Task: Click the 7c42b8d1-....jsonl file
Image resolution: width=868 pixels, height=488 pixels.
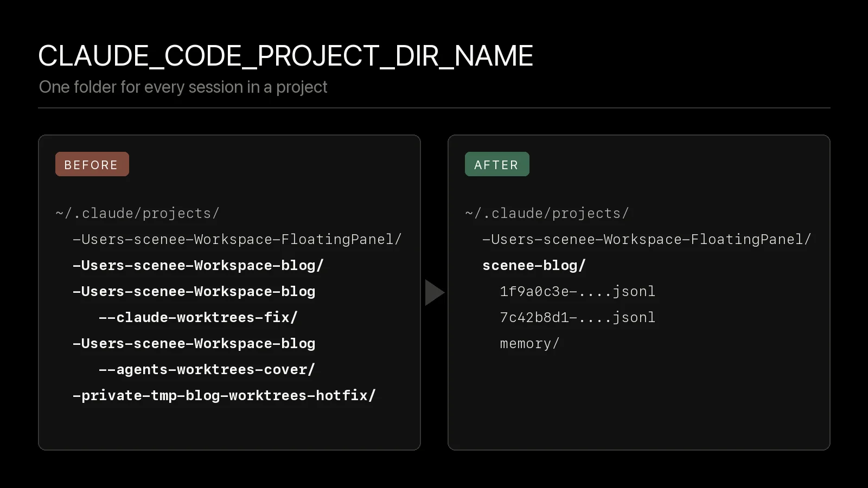Action: [x=577, y=317]
